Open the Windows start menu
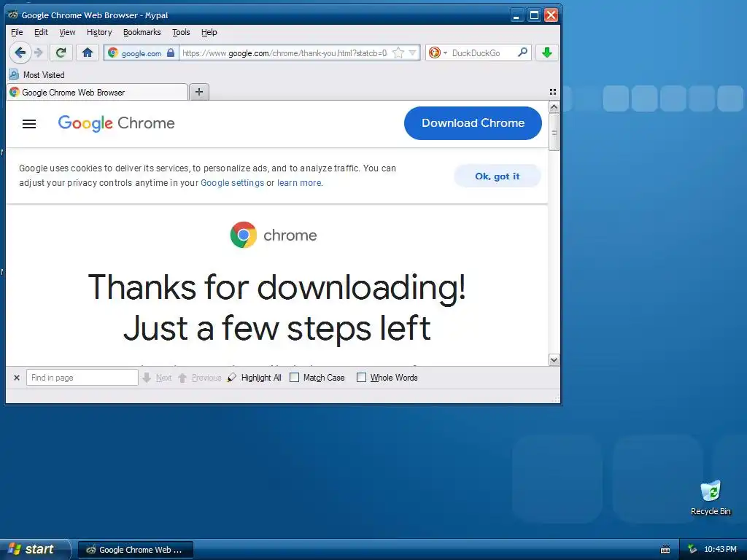The height and width of the screenshot is (560, 747). click(34, 550)
